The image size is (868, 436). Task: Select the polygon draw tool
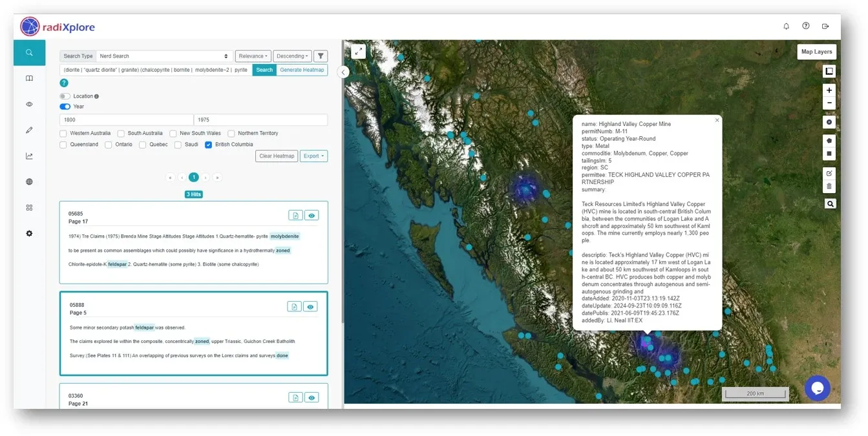point(830,140)
